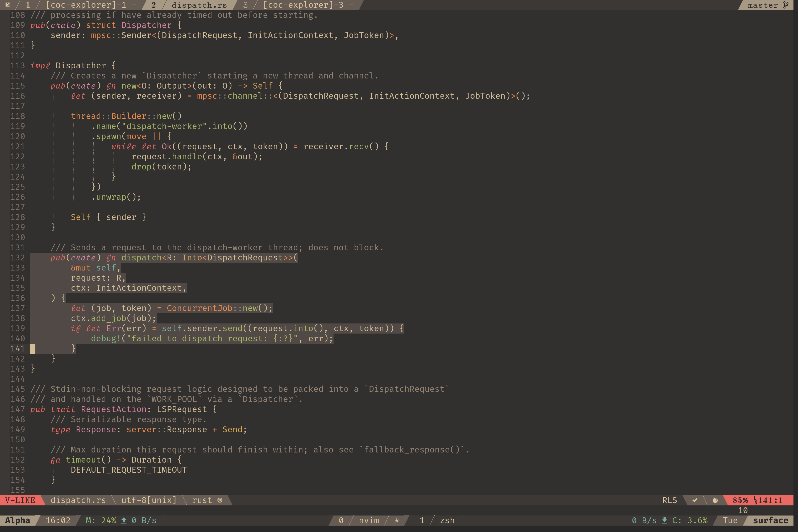Click the Vim logo icon in the tabline
The height and width of the screenshot is (532, 798).
point(7,5)
